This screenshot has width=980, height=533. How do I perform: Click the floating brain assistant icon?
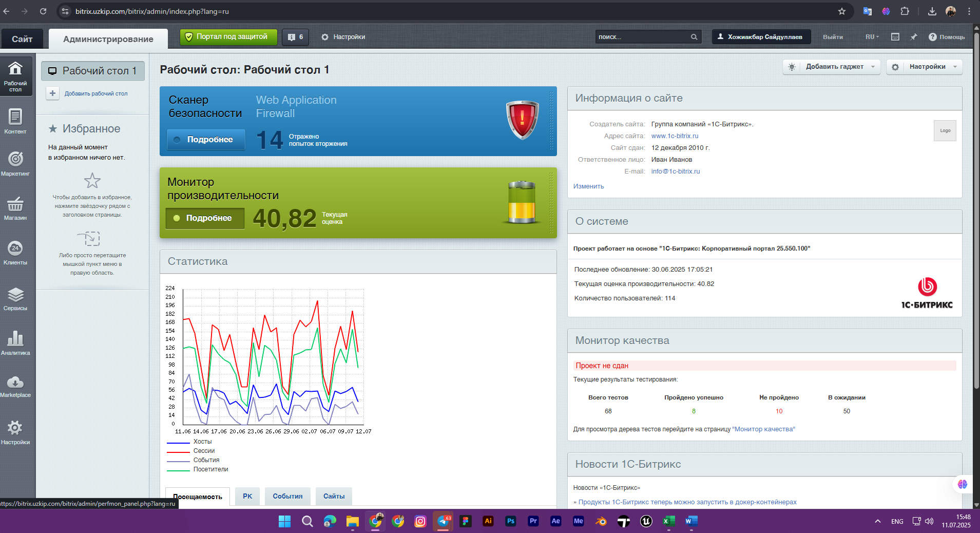[x=963, y=484]
